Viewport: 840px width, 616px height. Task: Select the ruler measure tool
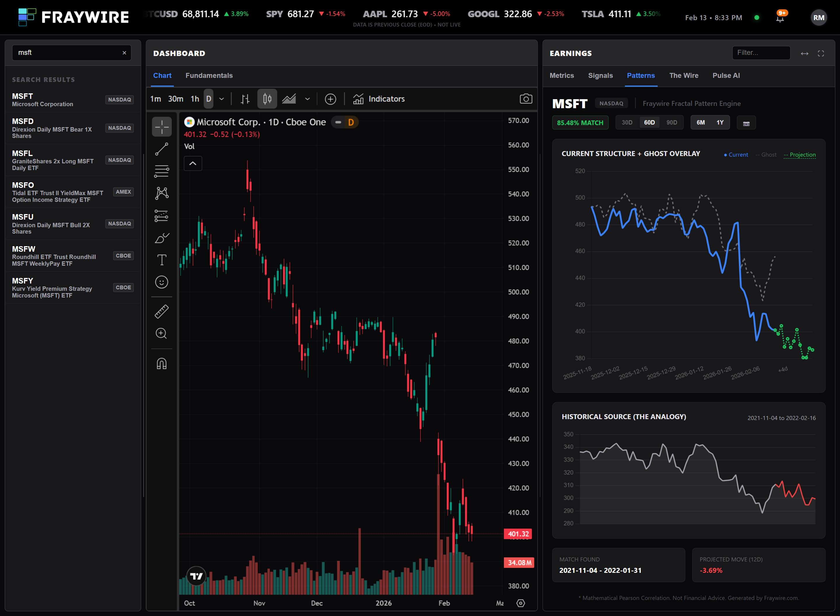162,311
